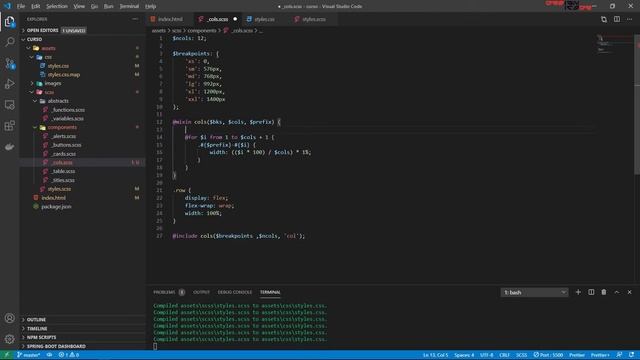Change language mode via SCSS
This screenshot has height=360, width=640.
(521, 355)
